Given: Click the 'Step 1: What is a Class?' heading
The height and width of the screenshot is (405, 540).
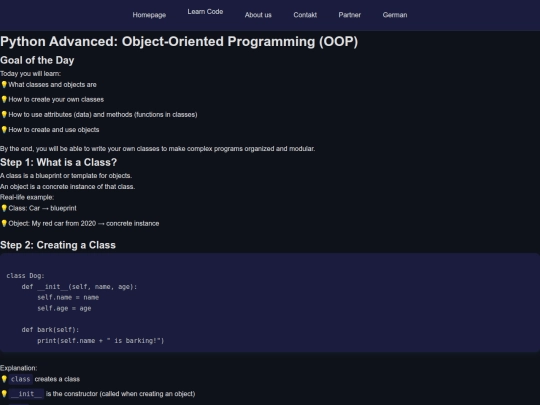Looking at the screenshot, I should (x=59, y=163).
